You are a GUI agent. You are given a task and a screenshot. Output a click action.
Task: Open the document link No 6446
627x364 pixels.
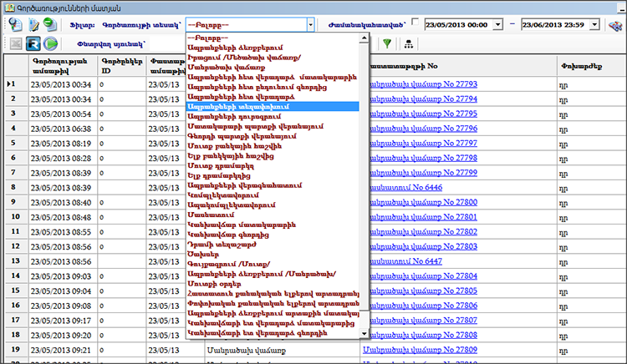pyautogui.click(x=405, y=188)
